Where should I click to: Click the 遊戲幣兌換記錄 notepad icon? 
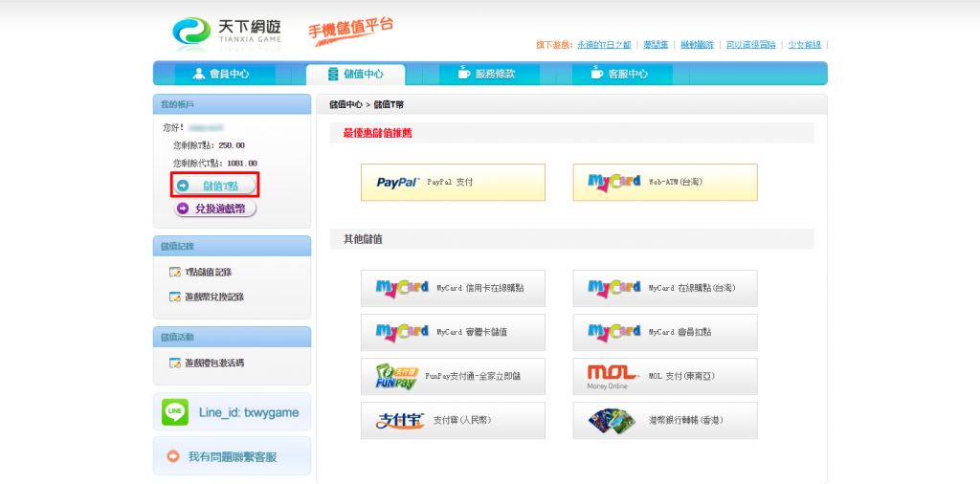click(x=175, y=297)
